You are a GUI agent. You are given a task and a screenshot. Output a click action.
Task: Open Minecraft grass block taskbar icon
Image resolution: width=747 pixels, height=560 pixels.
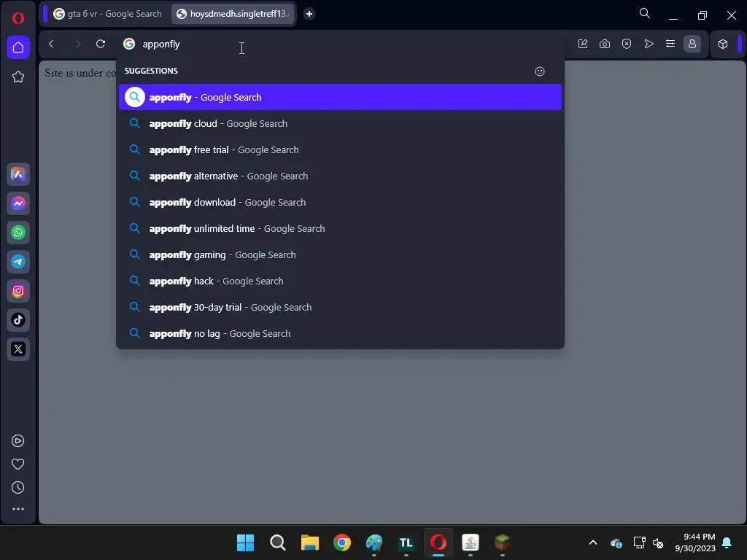[502, 542]
